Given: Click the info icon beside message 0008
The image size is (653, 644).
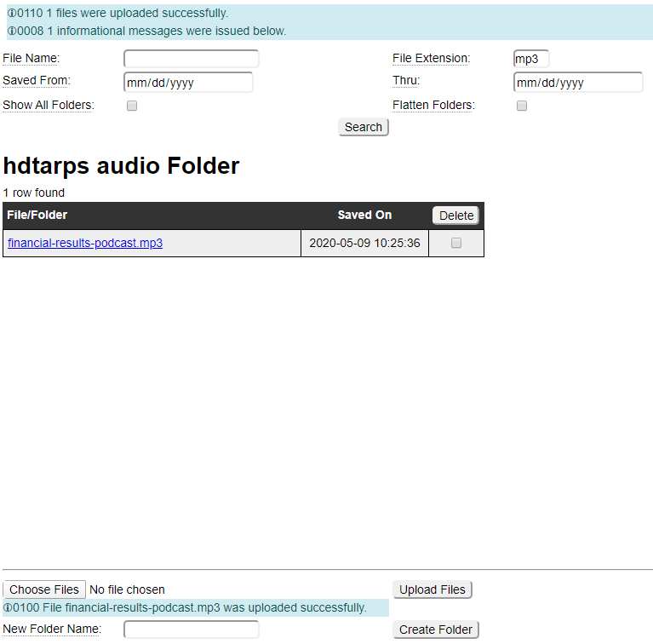Looking at the screenshot, I should [11, 32].
